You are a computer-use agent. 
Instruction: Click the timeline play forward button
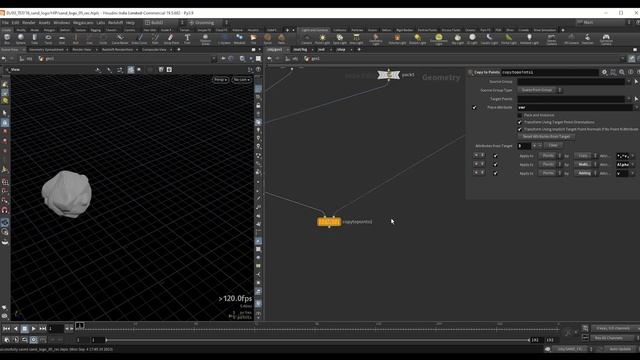[33, 329]
